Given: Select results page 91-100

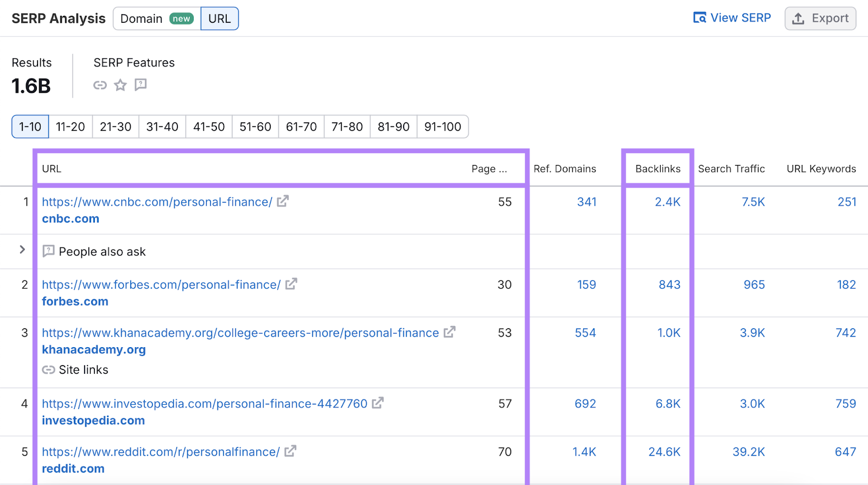Looking at the screenshot, I should tap(442, 126).
